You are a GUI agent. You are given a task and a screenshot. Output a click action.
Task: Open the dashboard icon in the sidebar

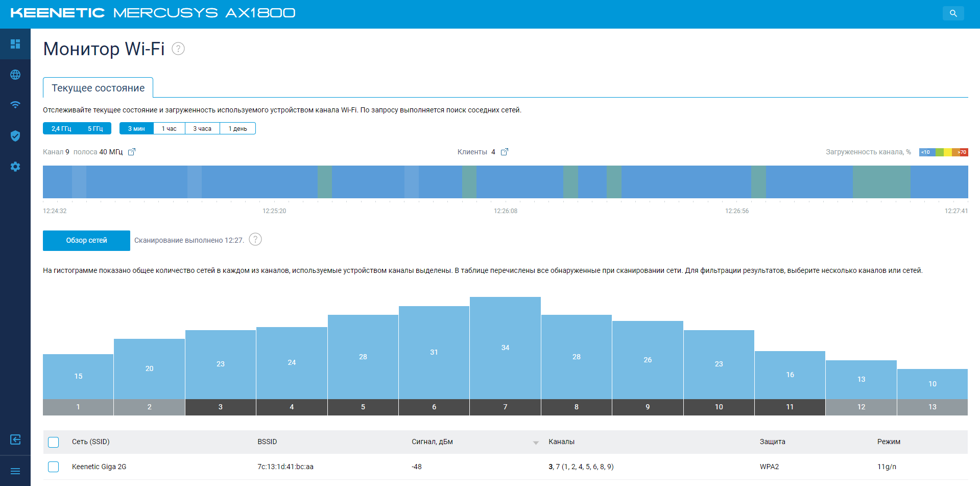(15, 44)
